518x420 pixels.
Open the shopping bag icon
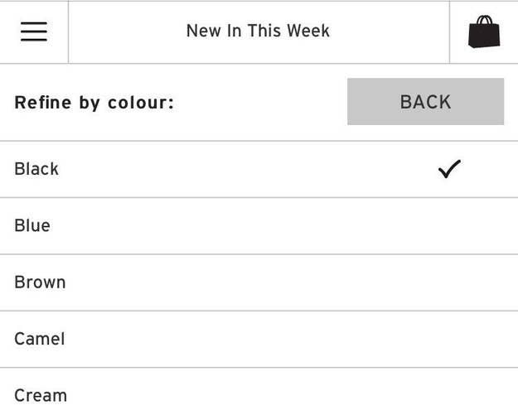(x=484, y=31)
